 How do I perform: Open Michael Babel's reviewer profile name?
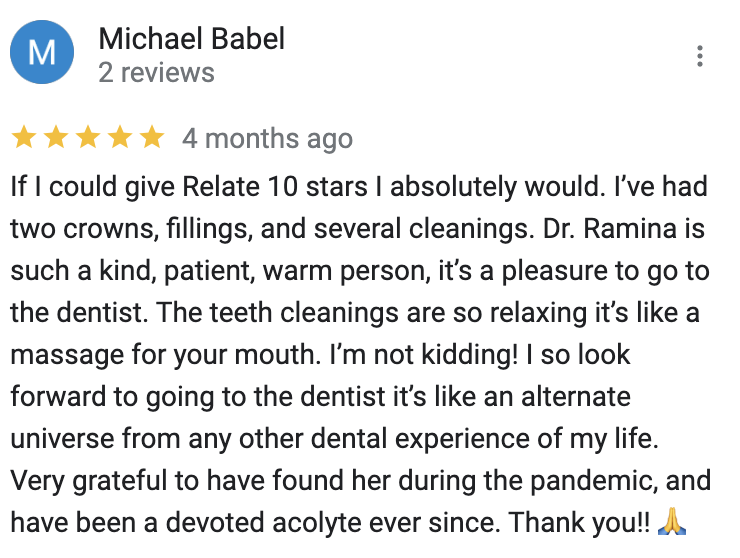click(x=191, y=39)
